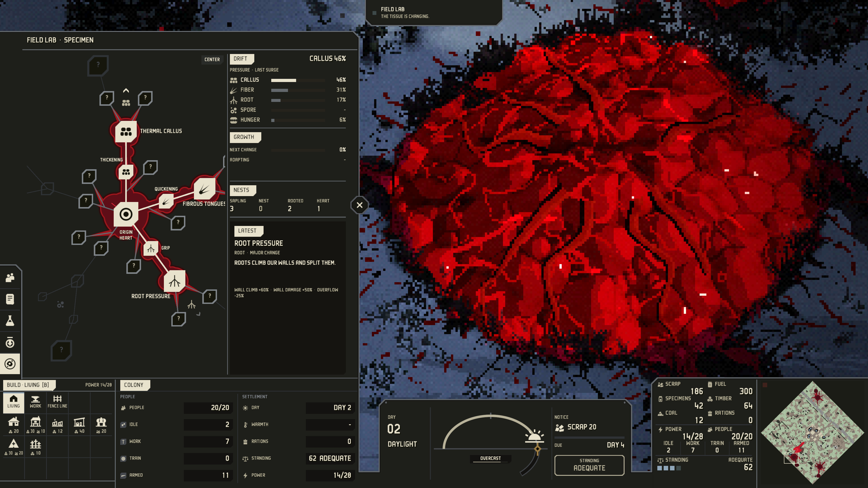The width and height of the screenshot is (868, 488).
Task: Select the Thermal Callus node
Action: [x=126, y=131]
